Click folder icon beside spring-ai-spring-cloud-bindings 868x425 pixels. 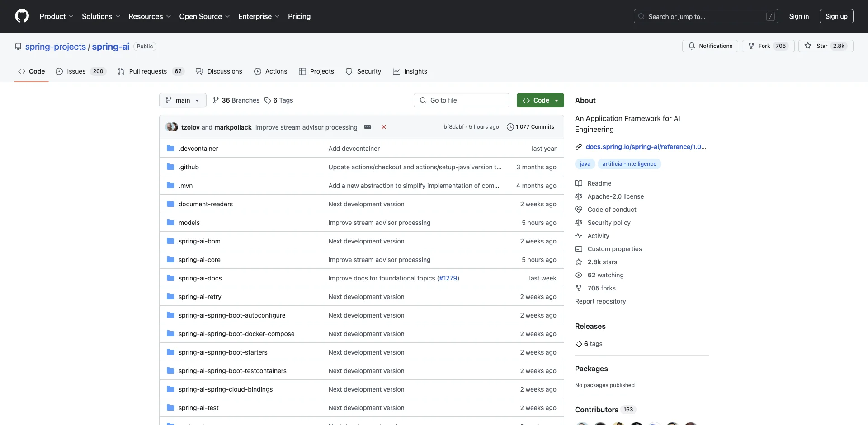[x=170, y=389]
